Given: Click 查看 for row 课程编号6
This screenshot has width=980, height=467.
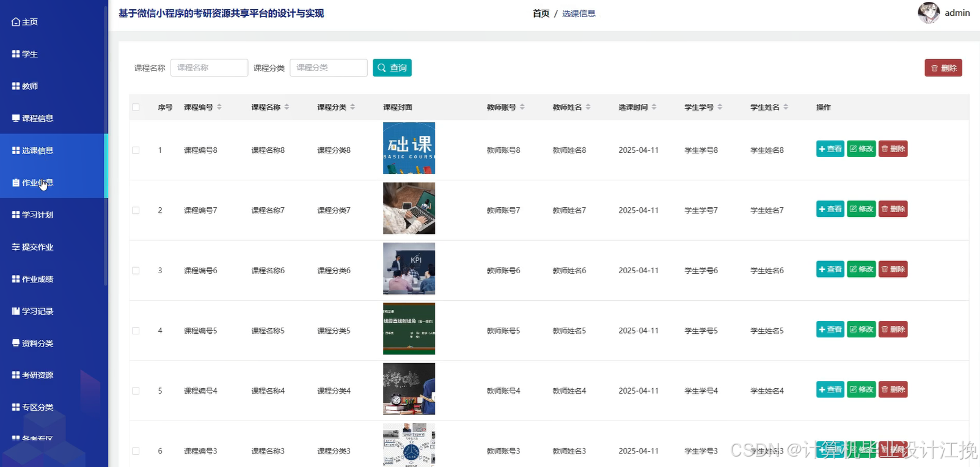Looking at the screenshot, I should tap(830, 269).
